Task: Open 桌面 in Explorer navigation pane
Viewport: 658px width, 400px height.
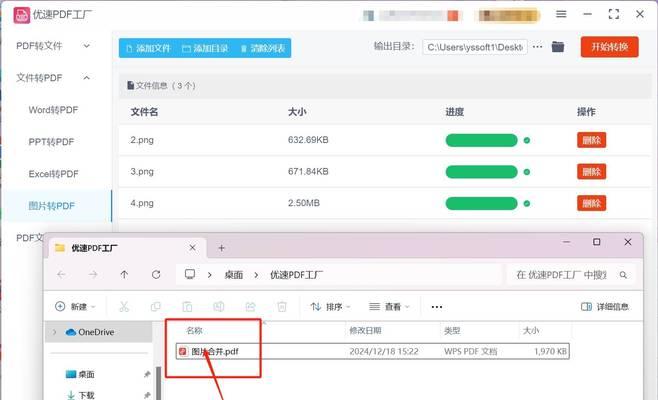Action: point(80,374)
